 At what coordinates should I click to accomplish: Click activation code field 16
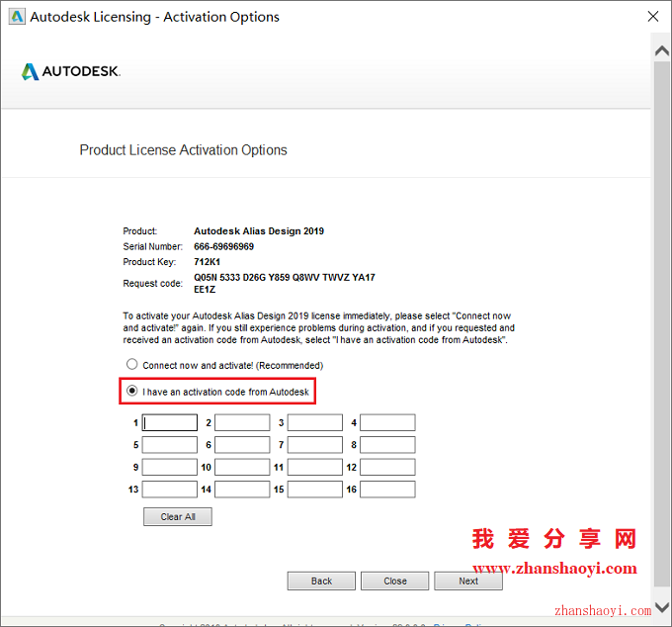point(387,490)
